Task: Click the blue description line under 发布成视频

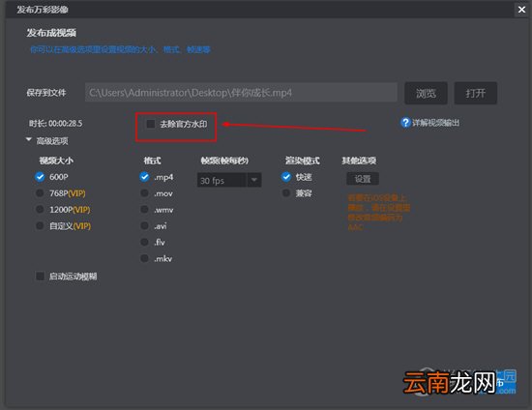Action: 121,50
